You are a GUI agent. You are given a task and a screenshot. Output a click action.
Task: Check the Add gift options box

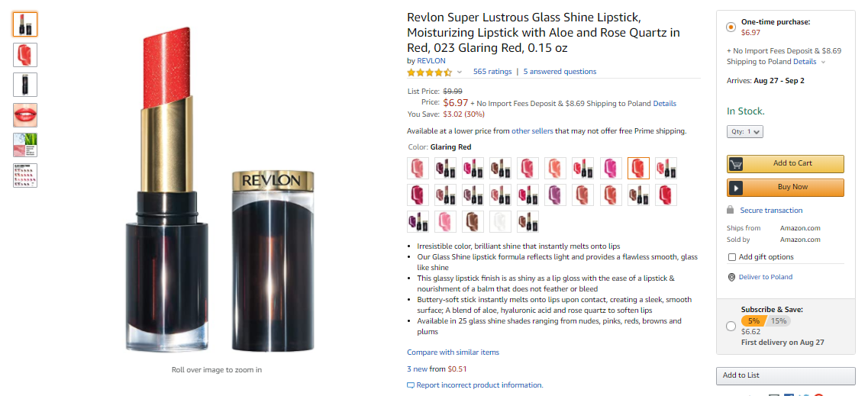tap(732, 257)
